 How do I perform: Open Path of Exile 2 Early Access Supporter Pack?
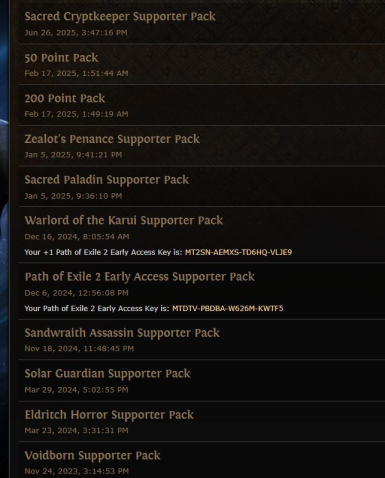click(x=140, y=277)
